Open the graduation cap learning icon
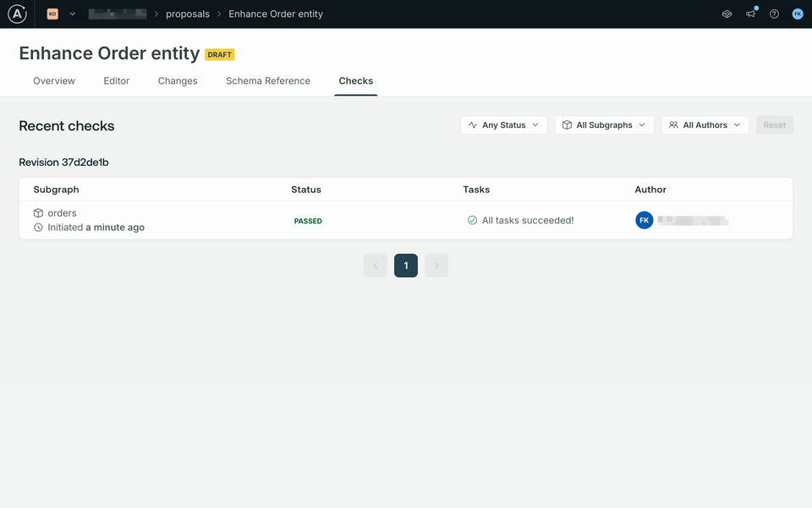This screenshot has height=508, width=812. (727, 14)
